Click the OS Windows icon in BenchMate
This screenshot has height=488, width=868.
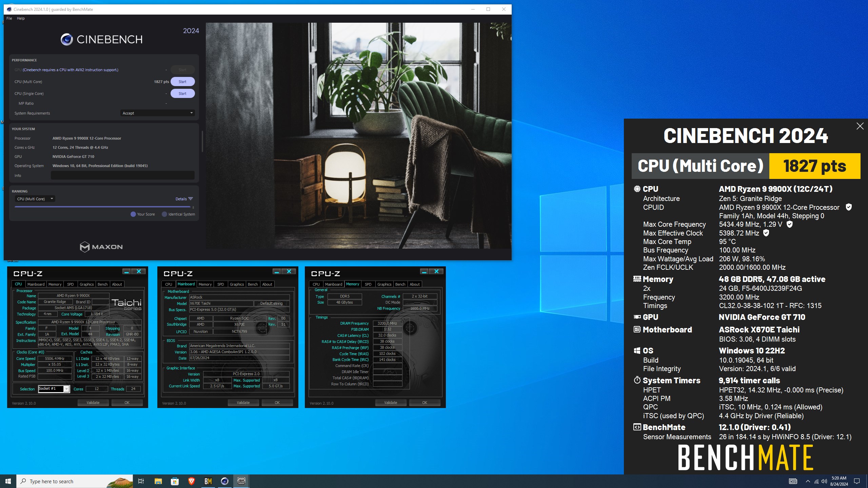tap(637, 350)
